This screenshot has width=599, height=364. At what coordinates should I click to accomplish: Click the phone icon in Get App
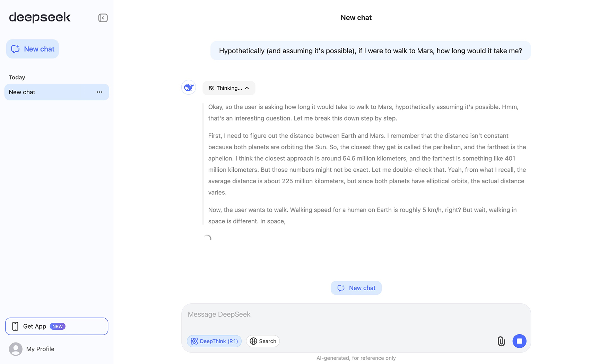(15, 326)
